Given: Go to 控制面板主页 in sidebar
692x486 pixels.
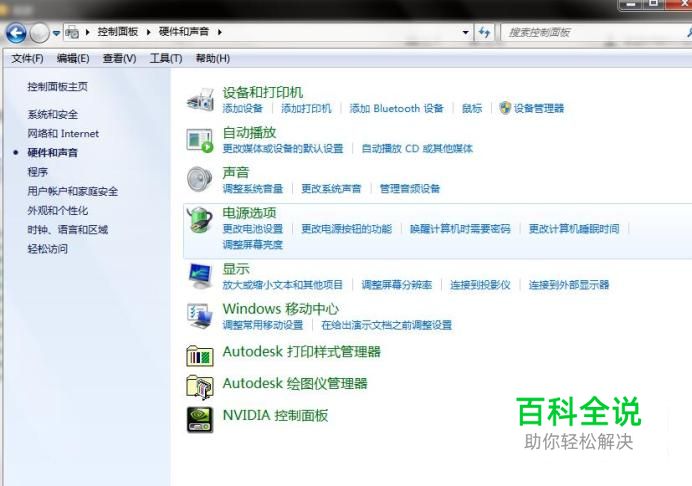Looking at the screenshot, I should (x=57, y=87).
